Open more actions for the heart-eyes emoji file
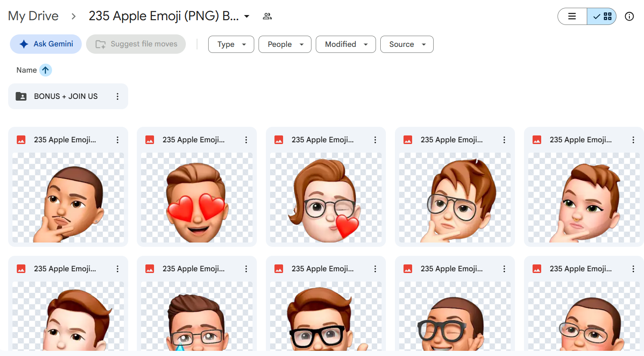This screenshot has height=356, width=644. click(246, 140)
